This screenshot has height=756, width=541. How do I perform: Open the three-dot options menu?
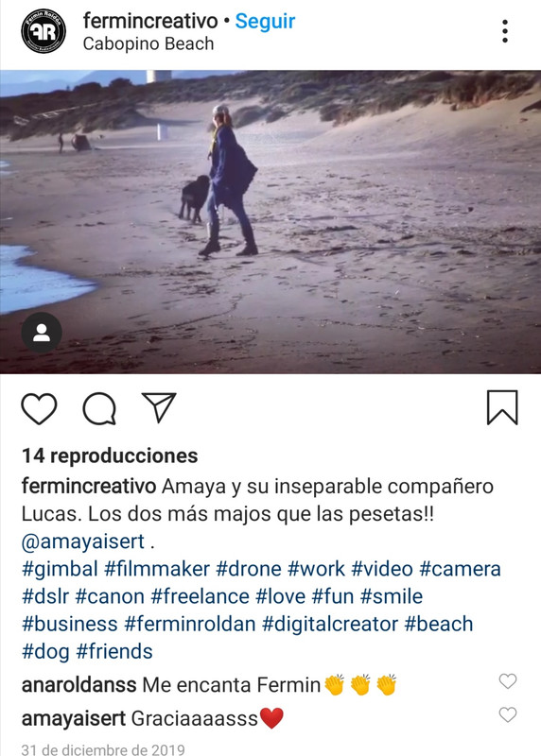pos(505,31)
